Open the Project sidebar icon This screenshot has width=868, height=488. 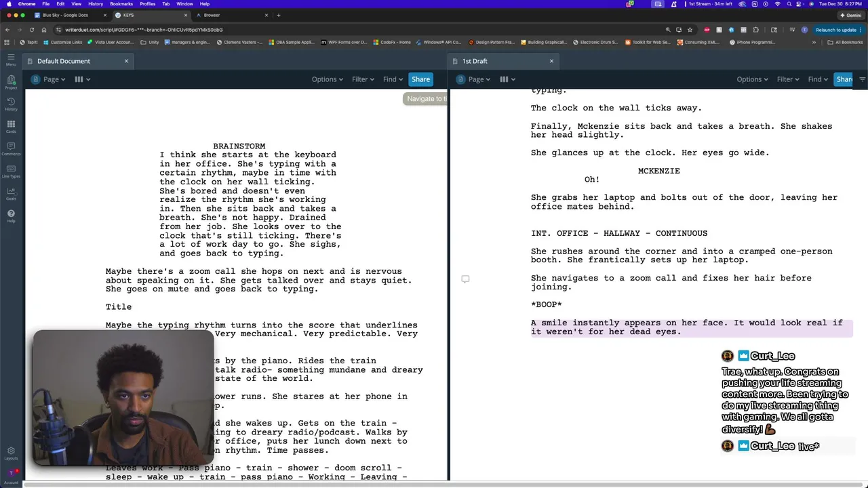click(x=11, y=83)
